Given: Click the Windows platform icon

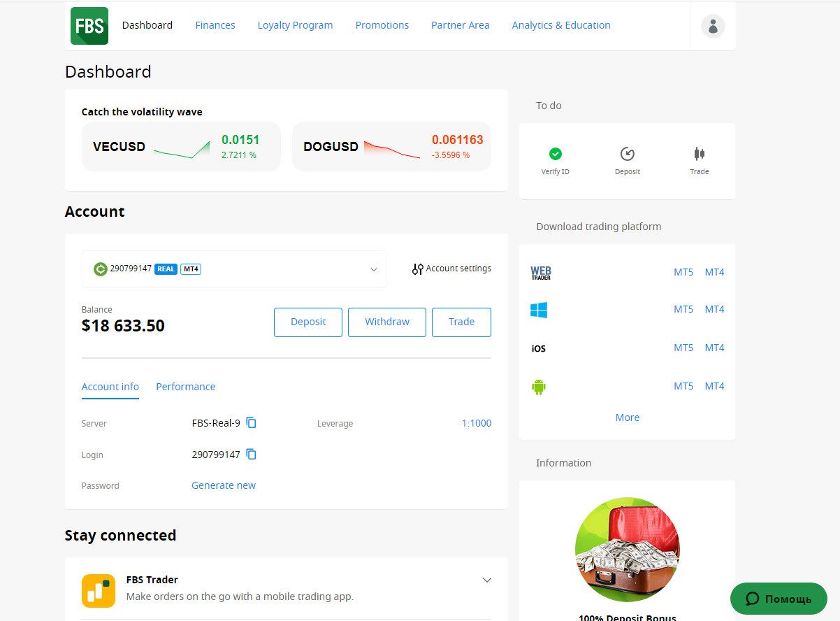Looking at the screenshot, I should pyautogui.click(x=539, y=310).
